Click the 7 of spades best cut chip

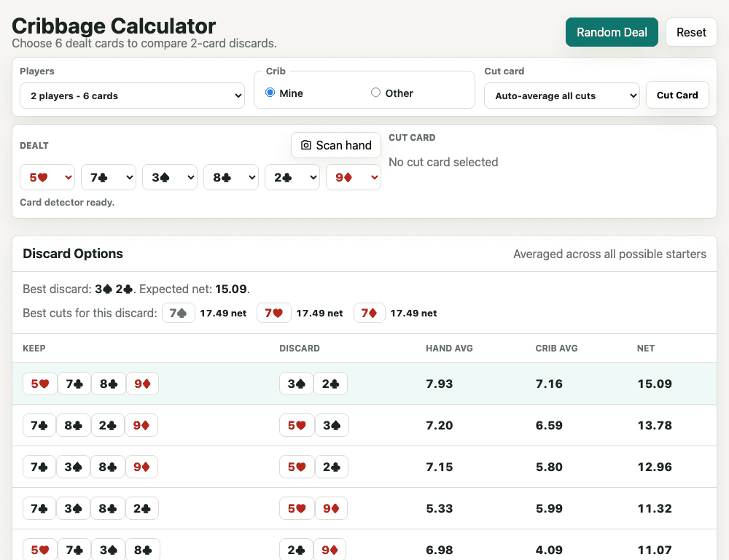(179, 313)
